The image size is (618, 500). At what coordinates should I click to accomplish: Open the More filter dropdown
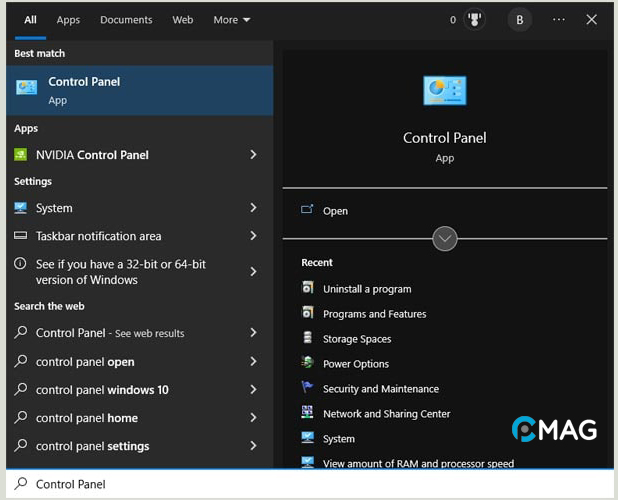pos(231,20)
